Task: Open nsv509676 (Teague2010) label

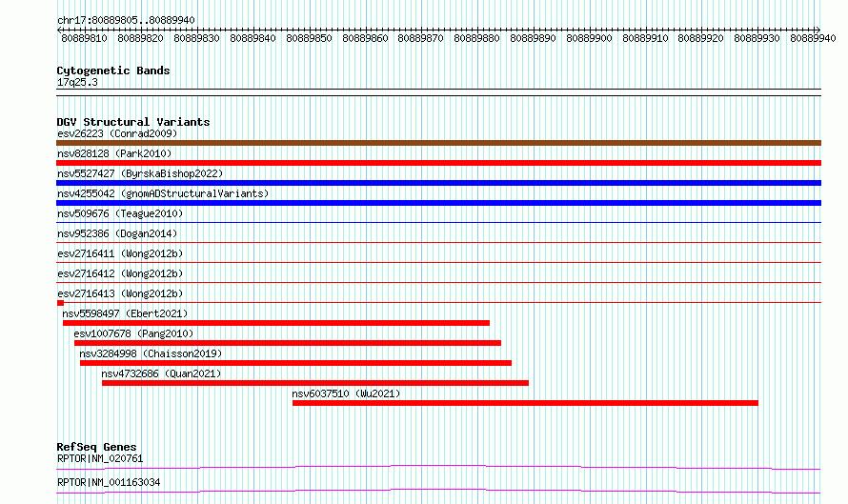Action: pos(120,213)
